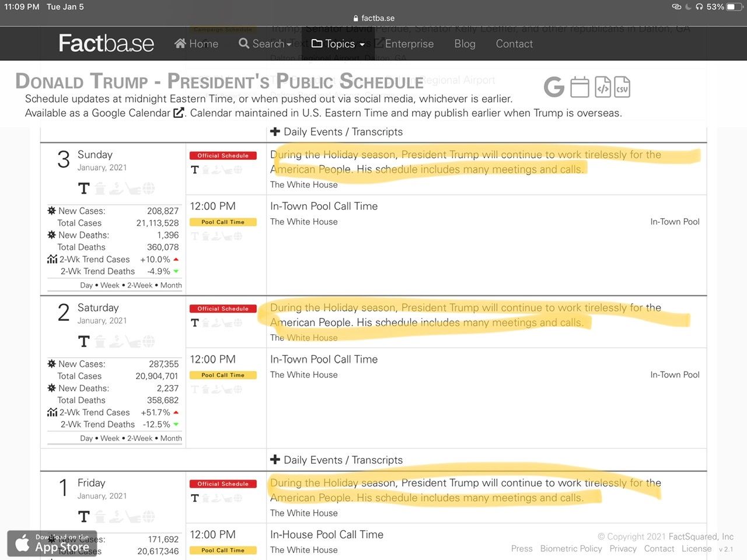Click Saturday's red Official Schedule badge
The image size is (747, 560).
[223, 309]
